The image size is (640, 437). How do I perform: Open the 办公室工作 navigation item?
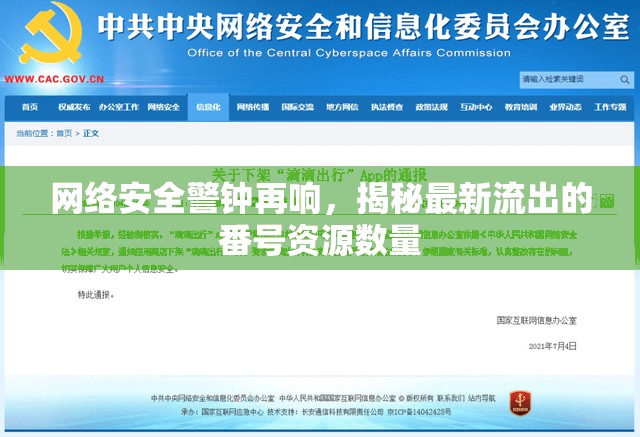[x=119, y=107]
